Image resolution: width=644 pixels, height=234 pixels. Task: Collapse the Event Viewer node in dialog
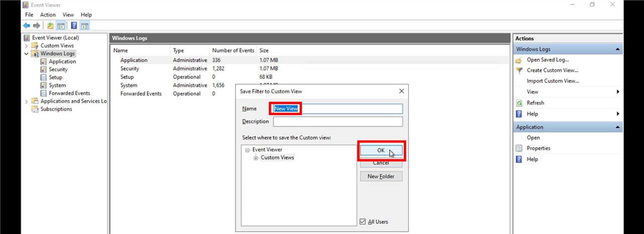click(248, 150)
